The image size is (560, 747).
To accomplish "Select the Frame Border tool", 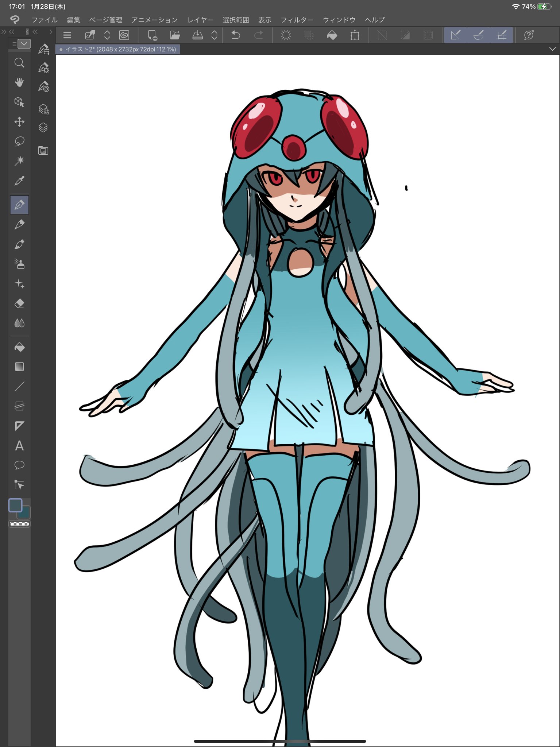I will pos(19,406).
